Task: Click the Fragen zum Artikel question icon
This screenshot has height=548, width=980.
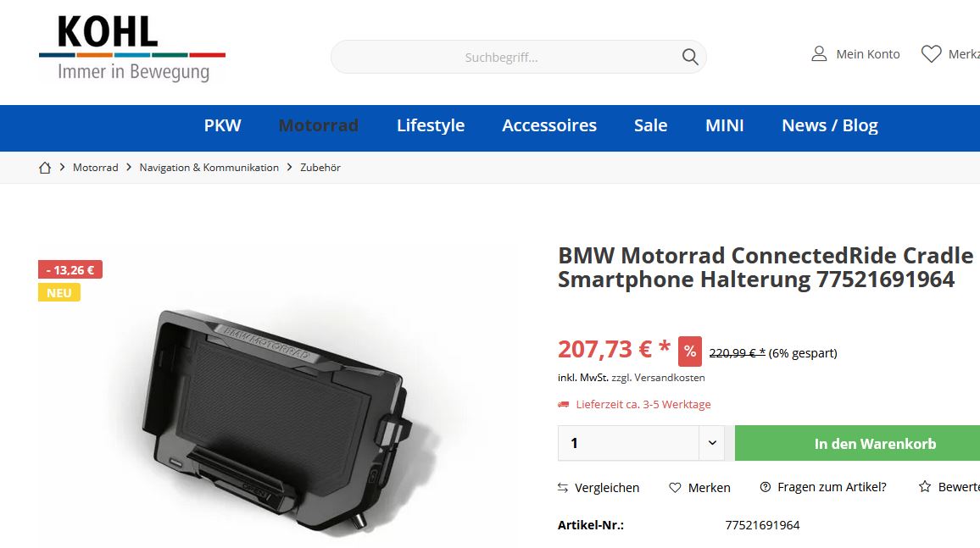Action: pos(765,487)
